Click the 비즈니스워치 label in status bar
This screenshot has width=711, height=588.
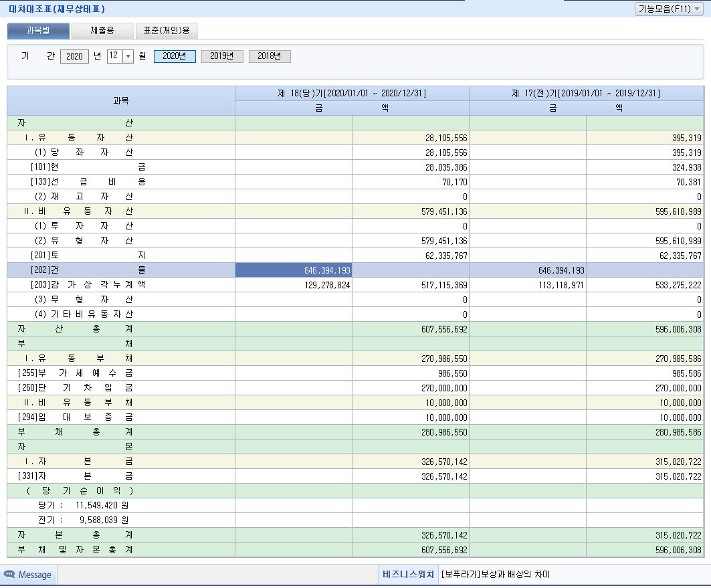click(408, 575)
